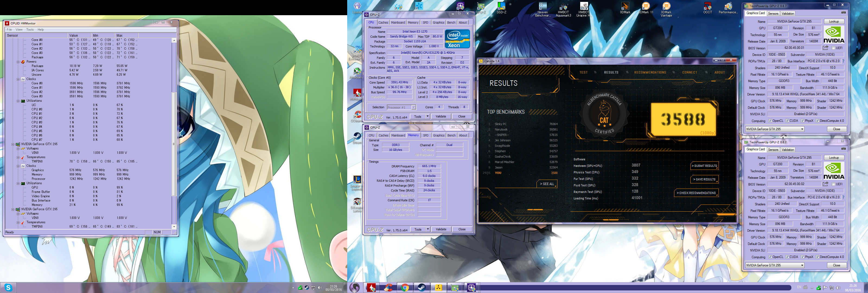This screenshot has height=293, width=868.
Task: Click the BIOS share icon in bottom GPU-Z
Action: coord(825,184)
